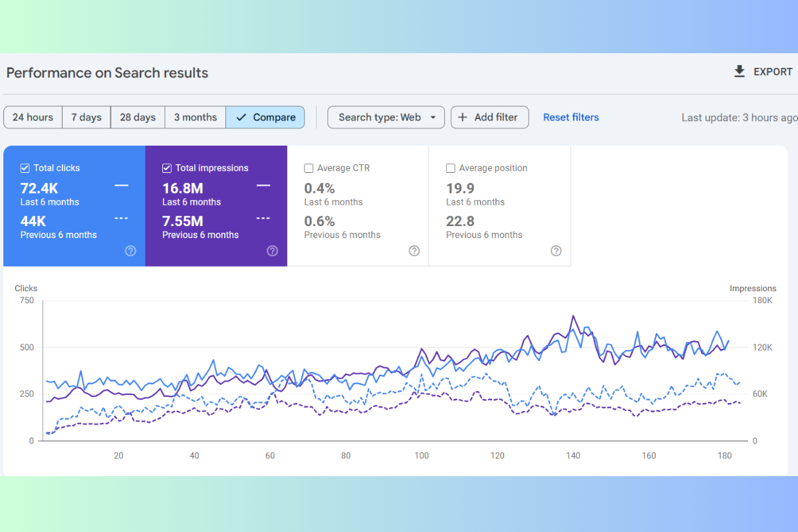Open help icon on Average CTR card
798x532 pixels.
pos(414,251)
